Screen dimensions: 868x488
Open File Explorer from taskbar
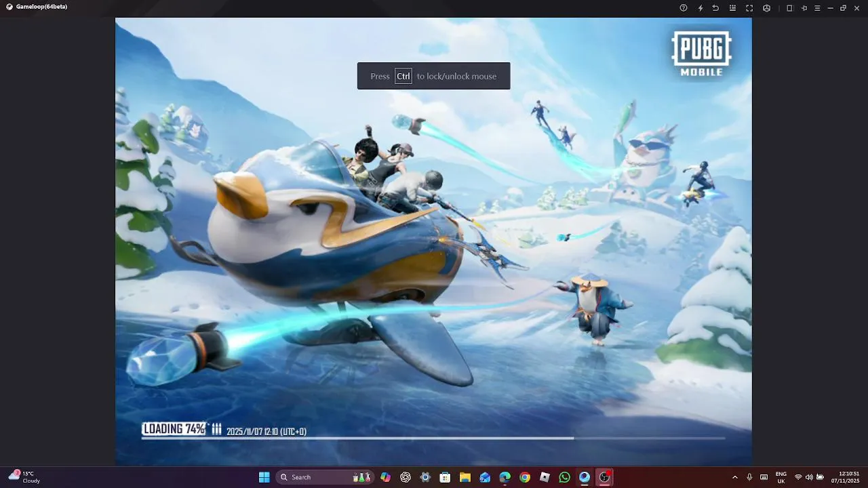click(x=465, y=477)
